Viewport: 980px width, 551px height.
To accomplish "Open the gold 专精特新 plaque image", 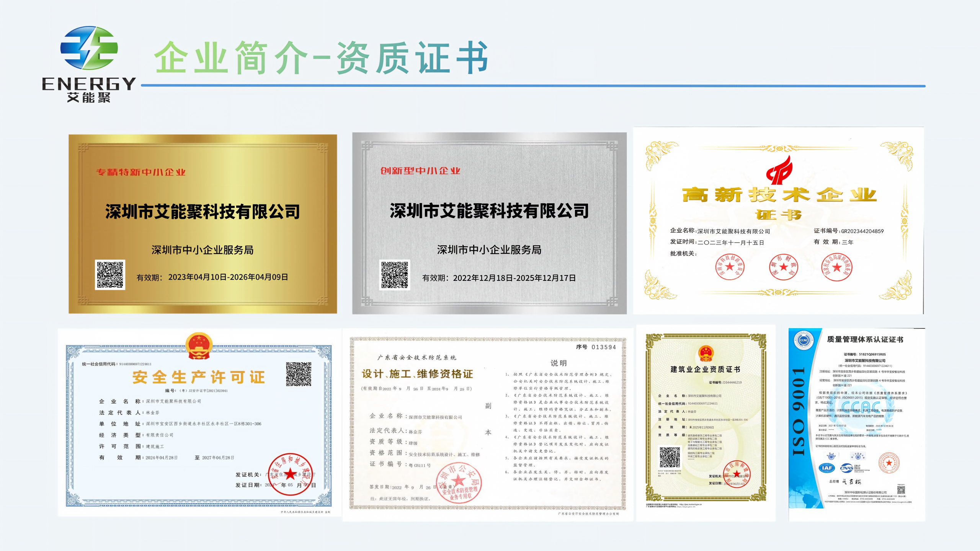I will pyautogui.click(x=203, y=224).
